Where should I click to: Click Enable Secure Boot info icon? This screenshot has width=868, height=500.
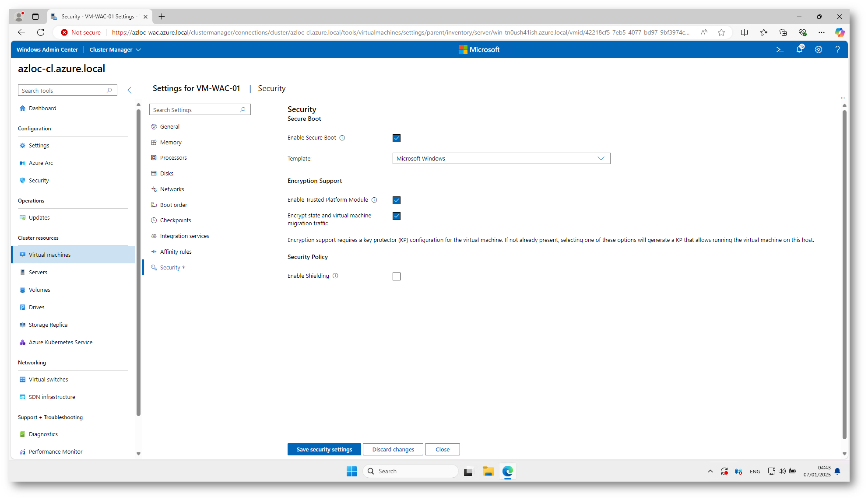(342, 138)
